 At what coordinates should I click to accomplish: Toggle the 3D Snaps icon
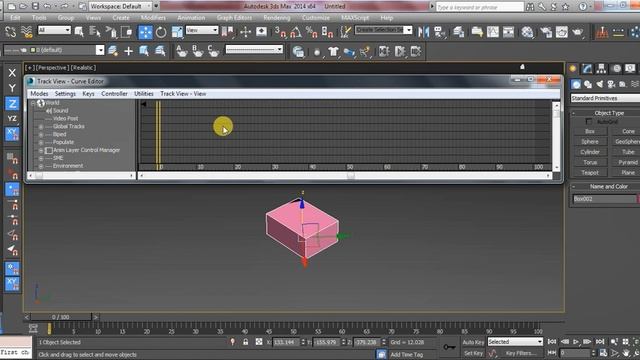(x=280, y=32)
